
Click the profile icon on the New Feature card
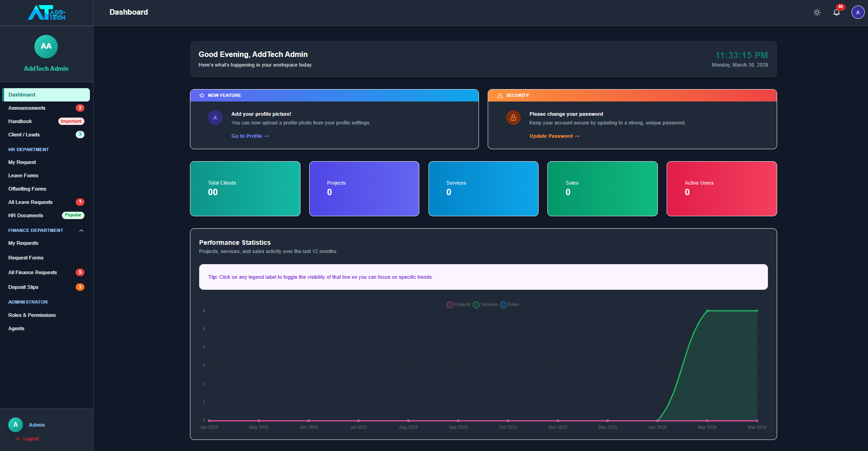tap(215, 118)
